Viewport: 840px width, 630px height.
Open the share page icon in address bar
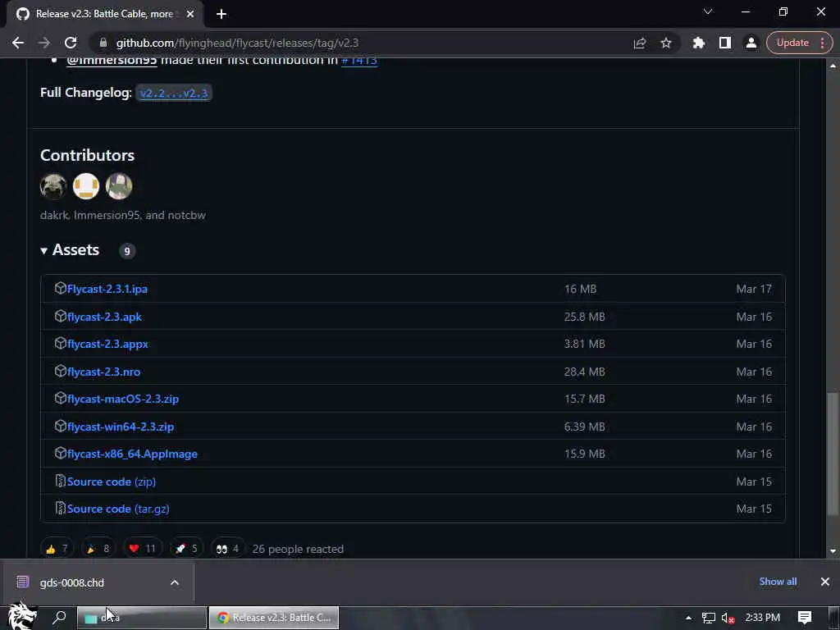coord(640,43)
